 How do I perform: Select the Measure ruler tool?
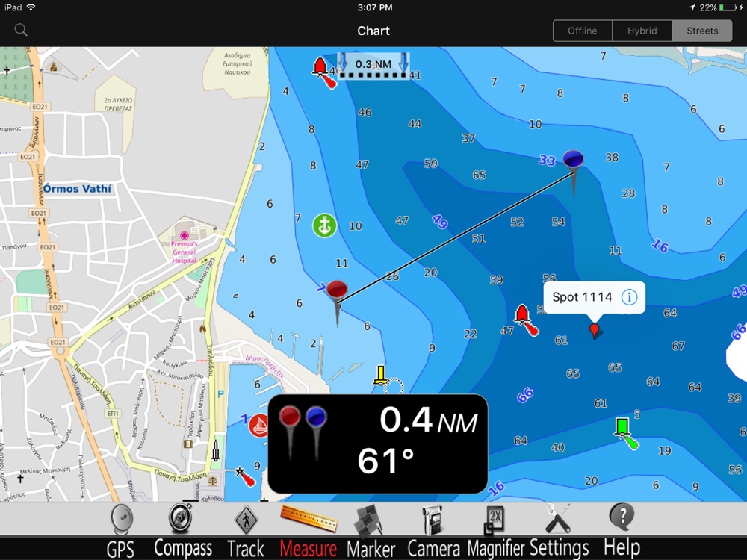click(309, 518)
